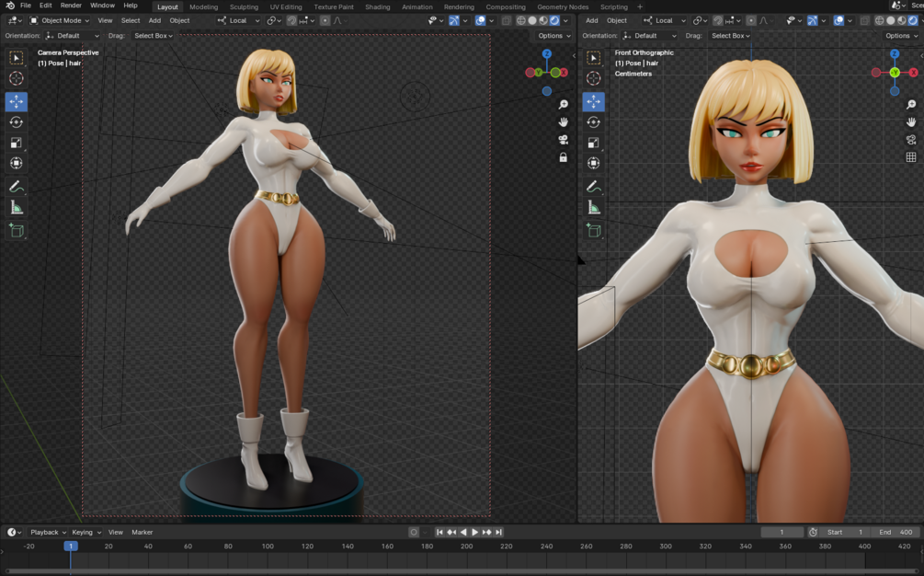Switch orthographic/perspective grid icon in right viewport
This screenshot has height=576, width=924.
point(911,156)
